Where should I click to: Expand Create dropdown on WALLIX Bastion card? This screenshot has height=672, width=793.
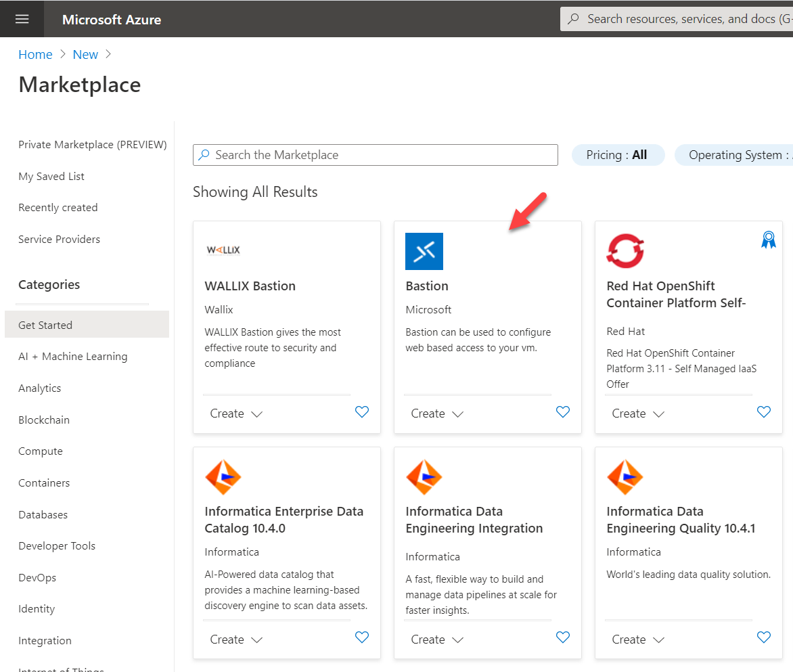[x=236, y=413]
